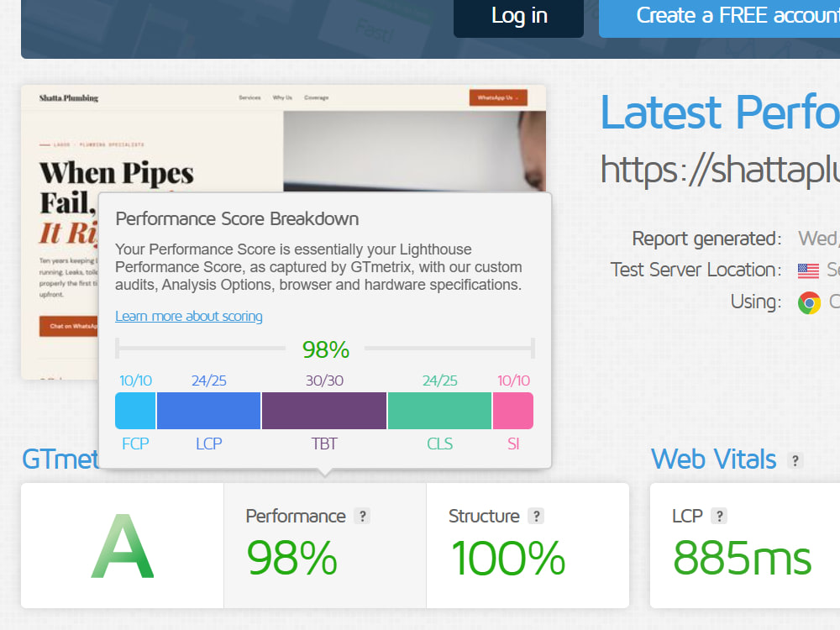Click the FCP label under bar

[x=135, y=444]
